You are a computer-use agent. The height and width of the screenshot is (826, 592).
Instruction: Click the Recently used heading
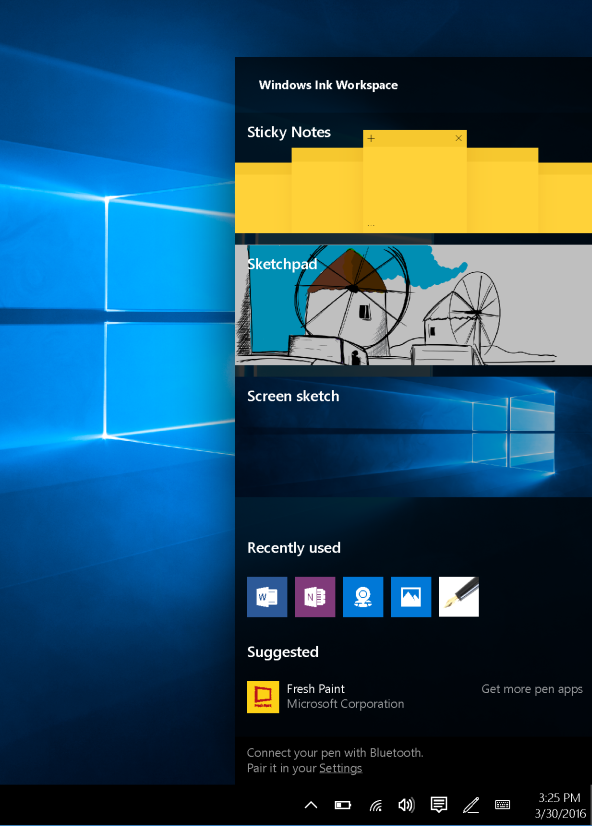(x=294, y=548)
